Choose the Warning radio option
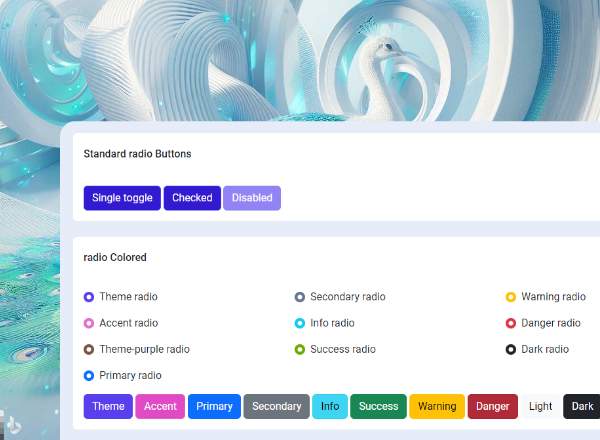The height and width of the screenshot is (440, 600). pos(511,297)
